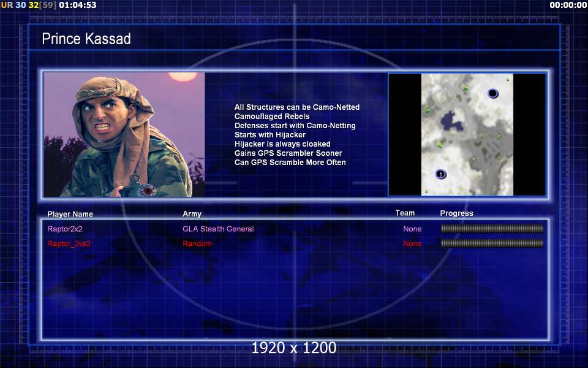Image resolution: width=588 pixels, height=368 pixels.
Task: Click Raptor2x2's loading progress bar
Action: pos(492,228)
